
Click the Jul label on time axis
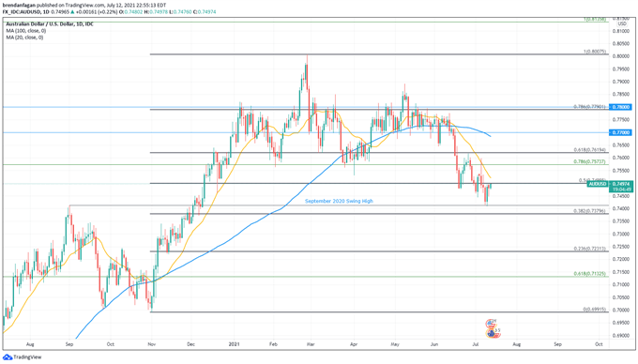pyautogui.click(x=476, y=344)
